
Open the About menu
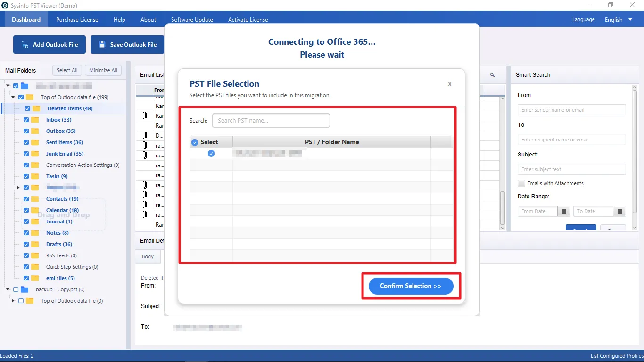coord(148,20)
